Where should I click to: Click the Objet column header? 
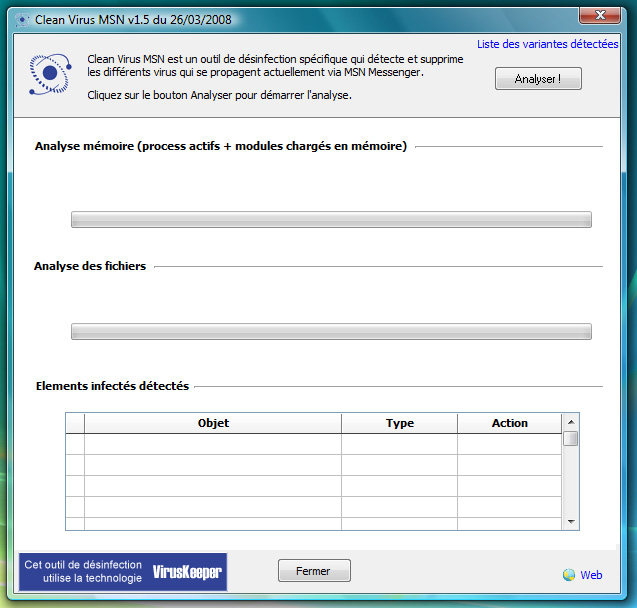(x=213, y=423)
